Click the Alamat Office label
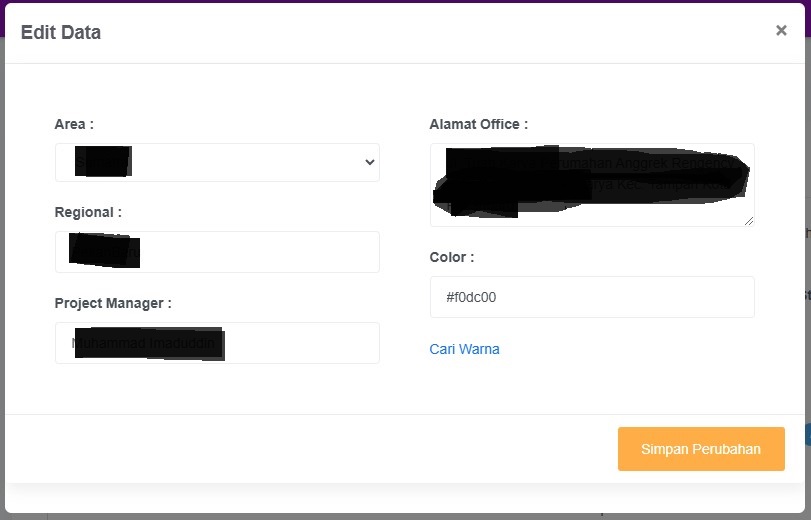Screen dimensions: 811x520 click(x=478, y=124)
